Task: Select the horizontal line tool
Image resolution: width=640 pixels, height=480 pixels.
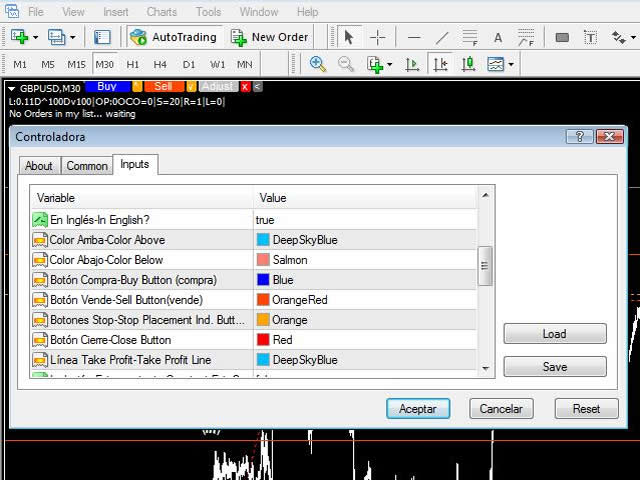Action: coord(414,38)
